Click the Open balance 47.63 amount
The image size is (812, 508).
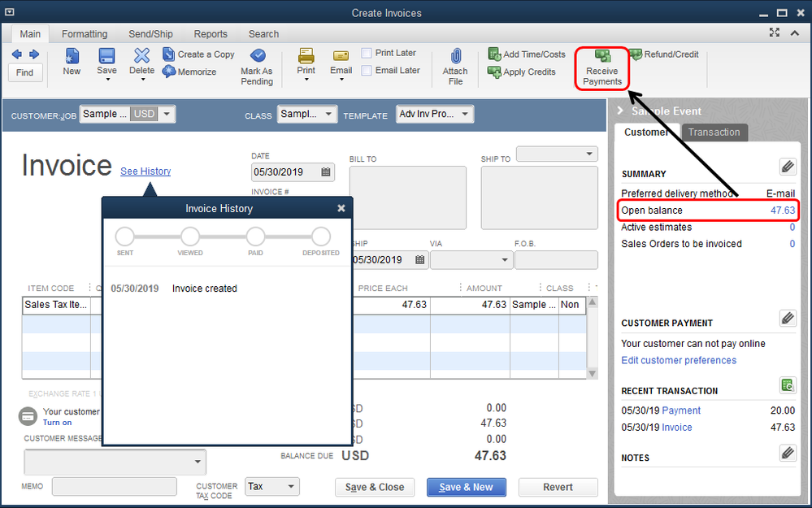pos(783,211)
